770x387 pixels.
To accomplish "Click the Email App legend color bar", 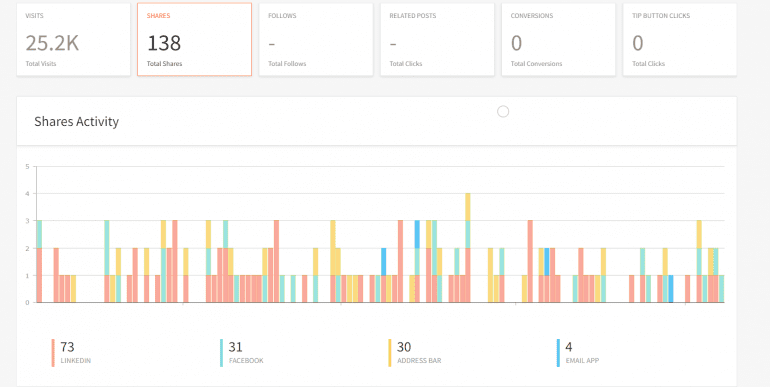I will click(x=558, y=353).
